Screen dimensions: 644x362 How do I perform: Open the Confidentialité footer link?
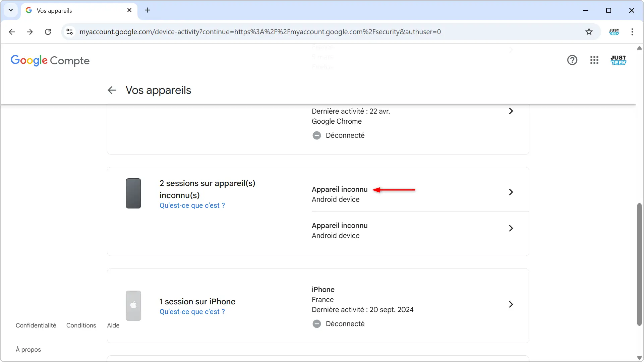[x=36, y=325]
